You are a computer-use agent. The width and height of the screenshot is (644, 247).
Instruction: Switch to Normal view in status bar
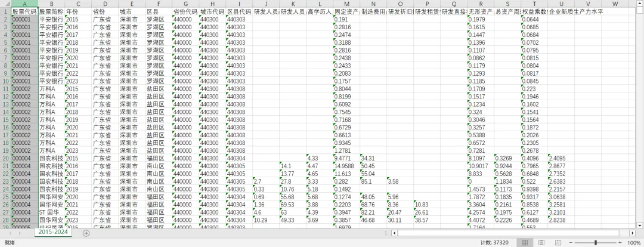525,243
